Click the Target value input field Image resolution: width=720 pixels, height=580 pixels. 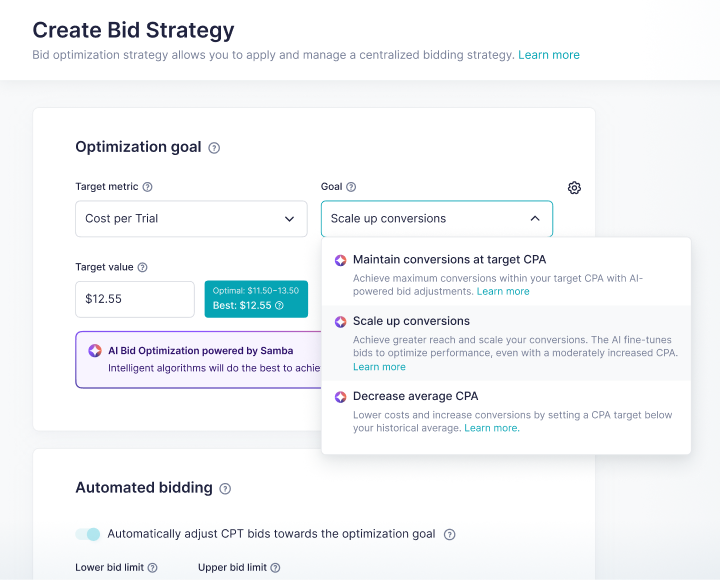click(135, 299)
